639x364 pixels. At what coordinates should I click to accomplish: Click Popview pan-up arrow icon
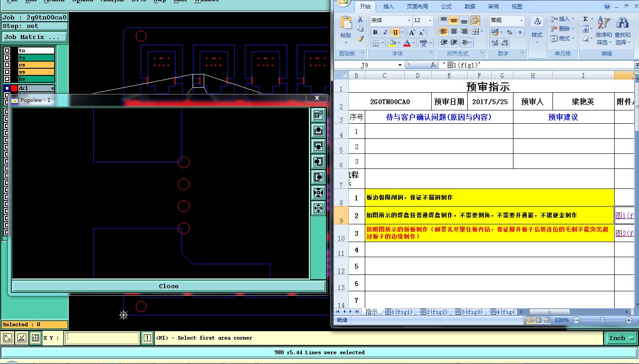[x=318, y=131]
